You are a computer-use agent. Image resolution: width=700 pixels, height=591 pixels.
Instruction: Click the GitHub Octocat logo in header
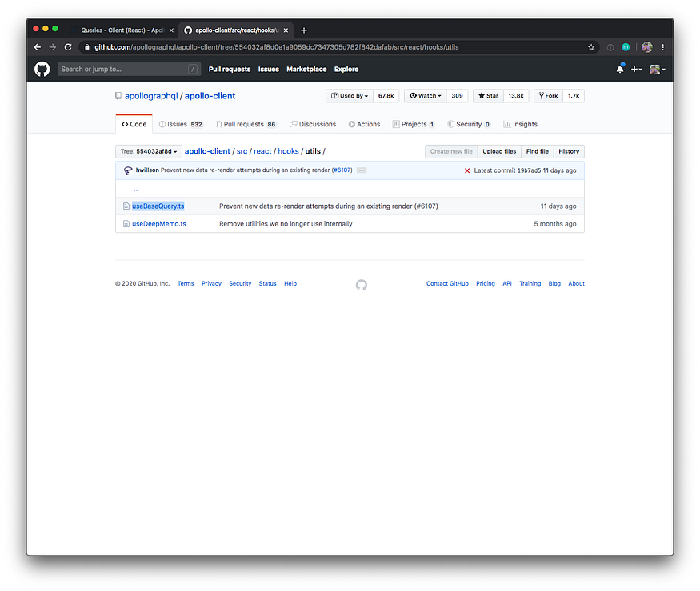tap(42, 70)
